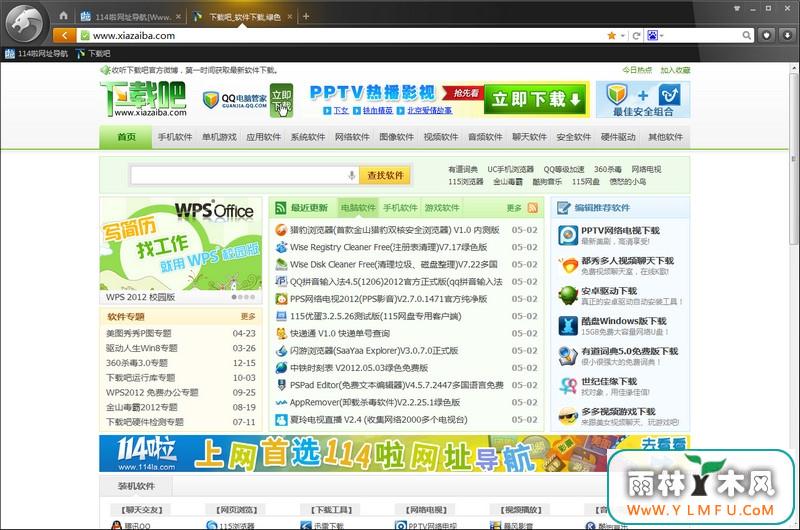Open the 硬件驱动 navigation menu item
Screen dimensions: 800x530
[618, 137]
